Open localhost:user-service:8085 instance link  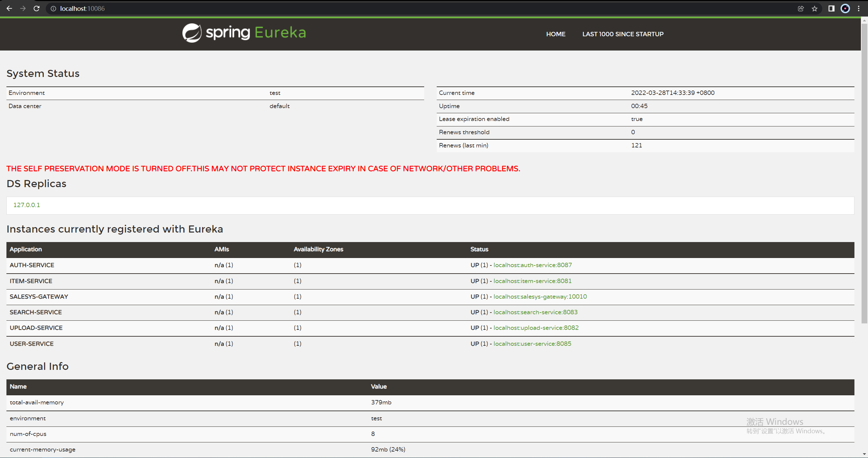(532, 344)
